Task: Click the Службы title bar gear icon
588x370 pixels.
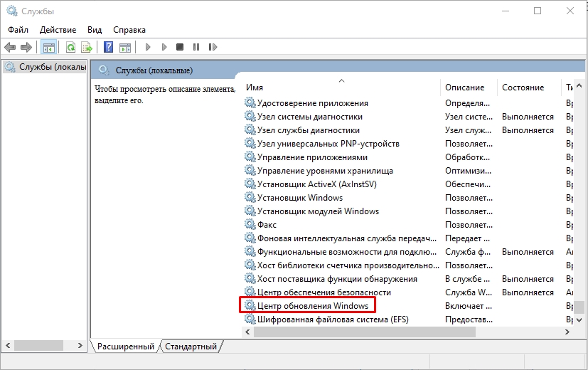Action: click(x=12, y=11)
